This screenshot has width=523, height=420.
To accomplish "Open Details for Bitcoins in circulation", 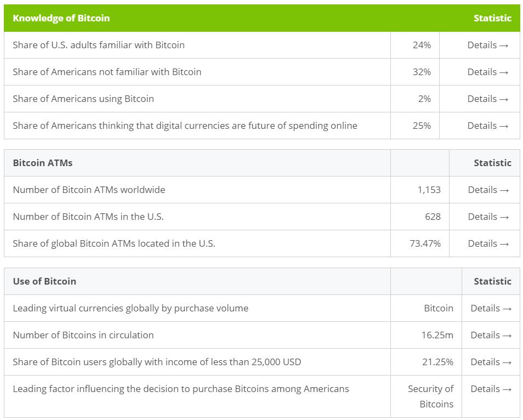I will click(x=491, y=335).
